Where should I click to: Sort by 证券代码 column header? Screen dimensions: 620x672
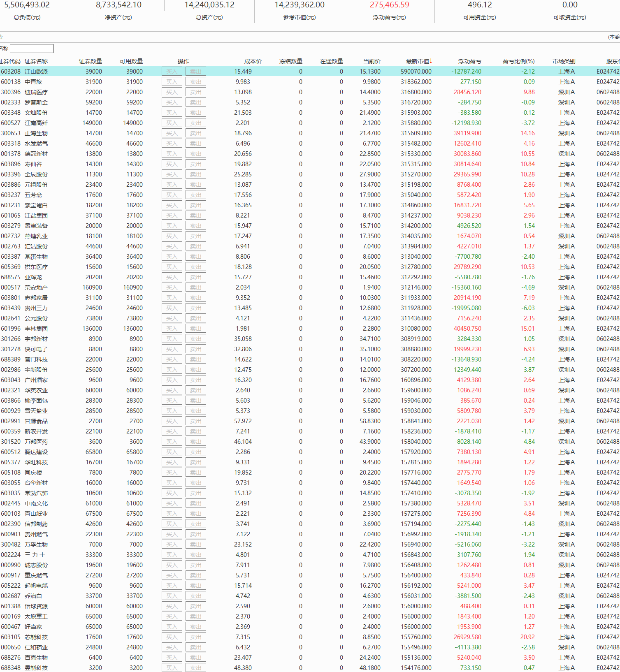click(x=10, y=61)
